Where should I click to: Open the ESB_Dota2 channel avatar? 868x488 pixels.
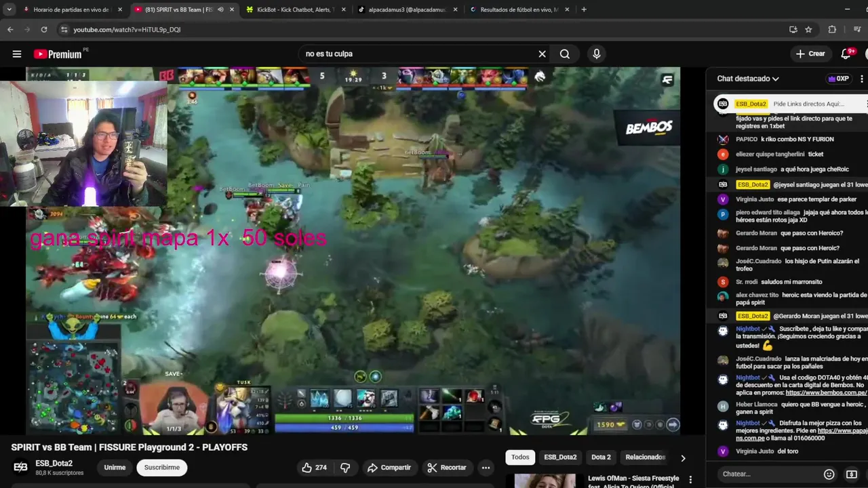click(x=20, y=467)
